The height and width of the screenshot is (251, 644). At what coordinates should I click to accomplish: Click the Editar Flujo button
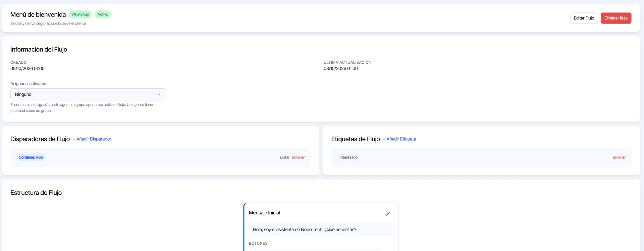(584, 18)
